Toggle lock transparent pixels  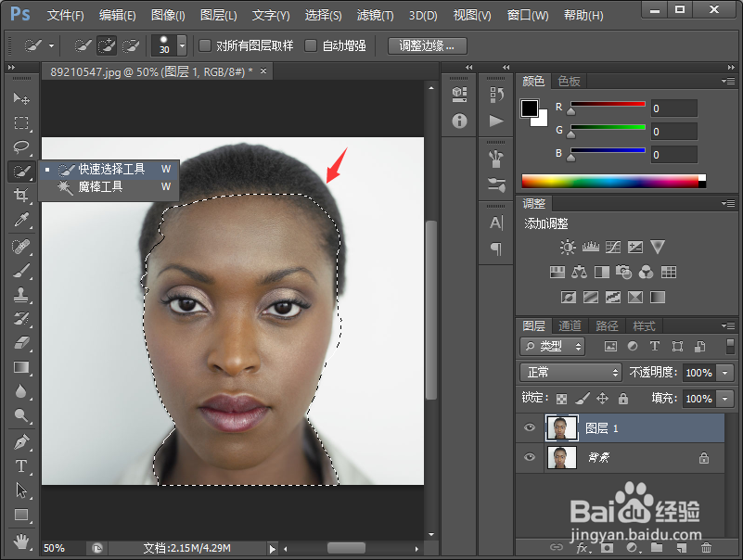561,399
